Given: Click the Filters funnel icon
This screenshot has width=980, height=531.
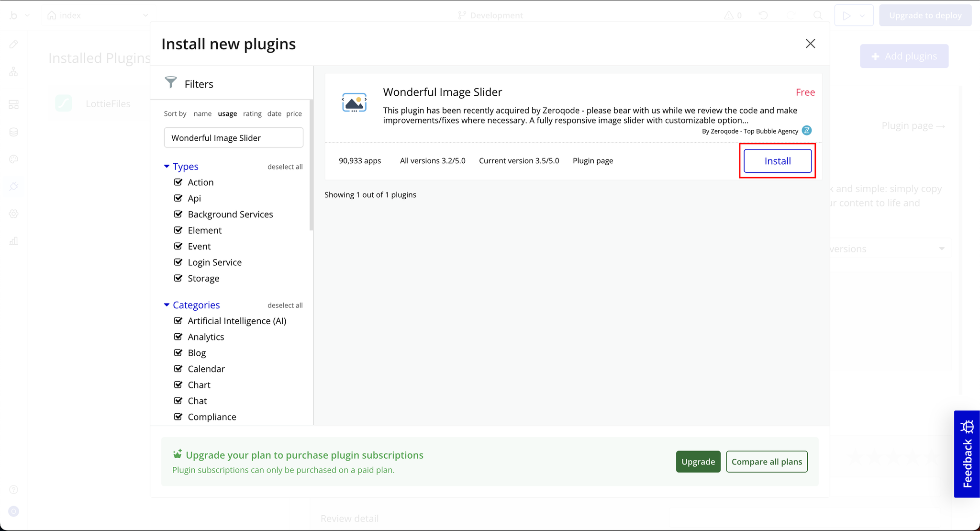Looking at the screenshot, I should (x=171, y=82).
